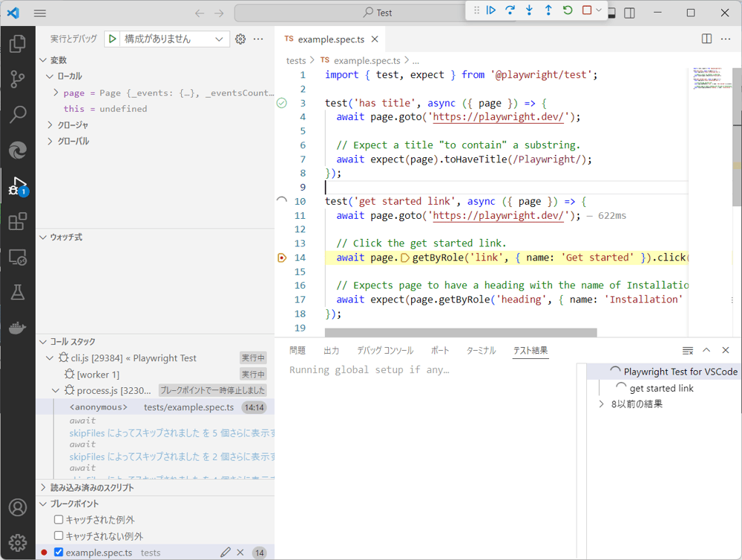Switch to the Problems panel tab
This screenshot has width=742, height=560.
tap(298, 351)
